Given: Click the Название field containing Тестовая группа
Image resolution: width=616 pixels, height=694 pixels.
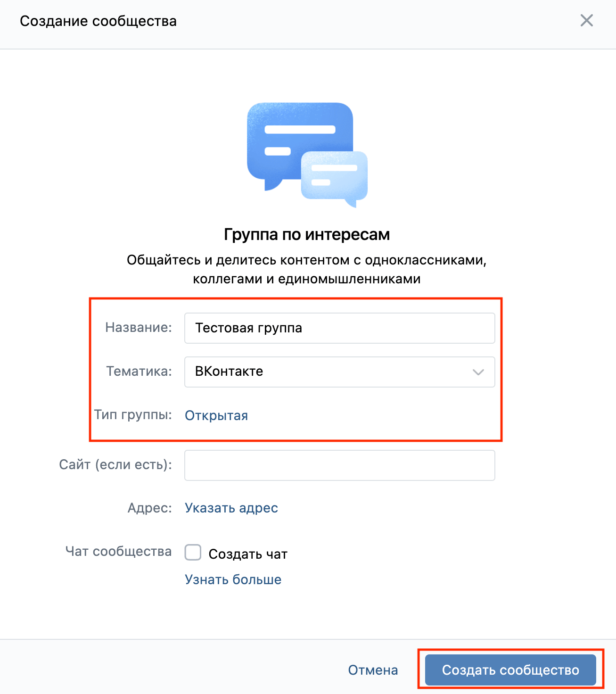Looking at the screenshot, I should [x=339, y=328].
